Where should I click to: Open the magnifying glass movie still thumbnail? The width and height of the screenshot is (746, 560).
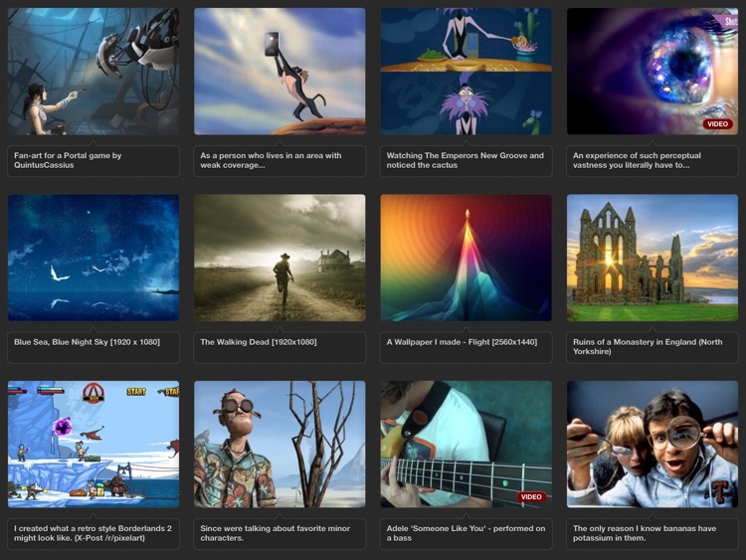(x=653, y=444)
